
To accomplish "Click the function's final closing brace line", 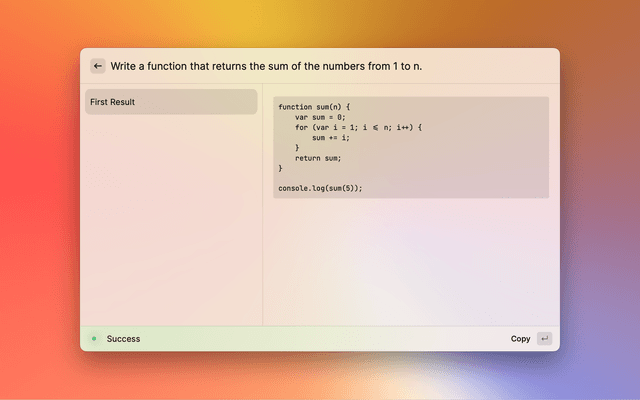I will coord(281,168).
